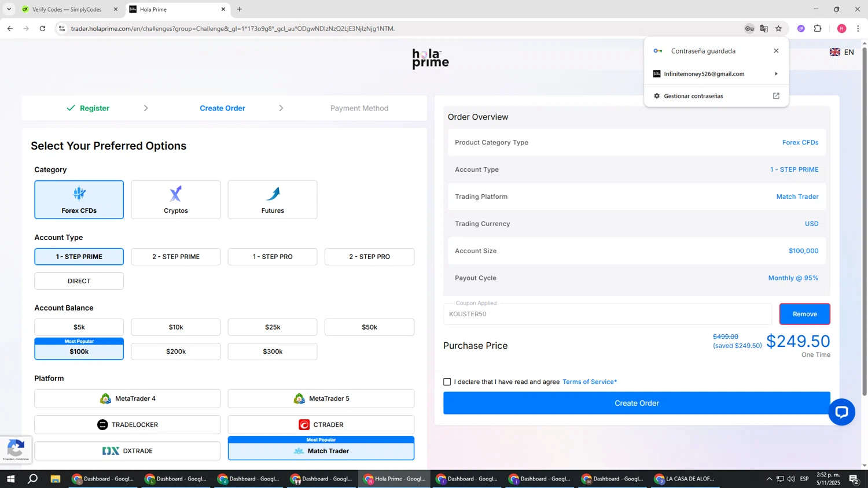Open the Chrome three-dot menu
Image resolution: width=868 pixels, height=488 pixels.
(x=858, y=28)
